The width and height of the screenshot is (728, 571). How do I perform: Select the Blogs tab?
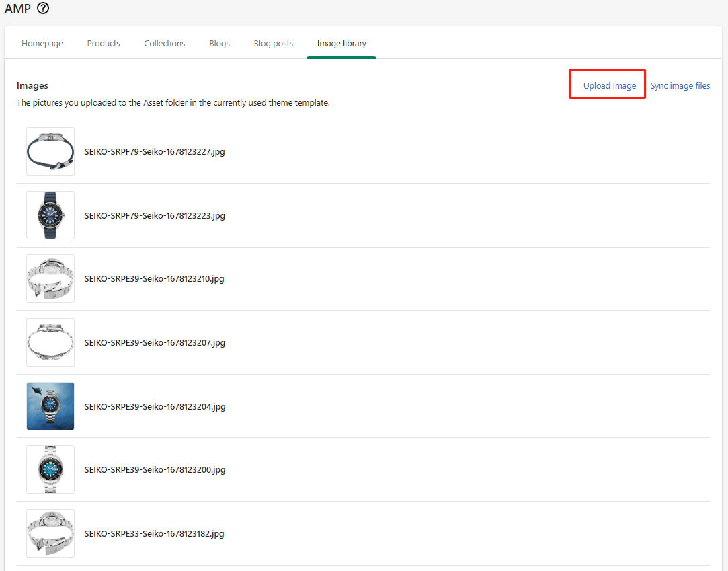(219, 43)
